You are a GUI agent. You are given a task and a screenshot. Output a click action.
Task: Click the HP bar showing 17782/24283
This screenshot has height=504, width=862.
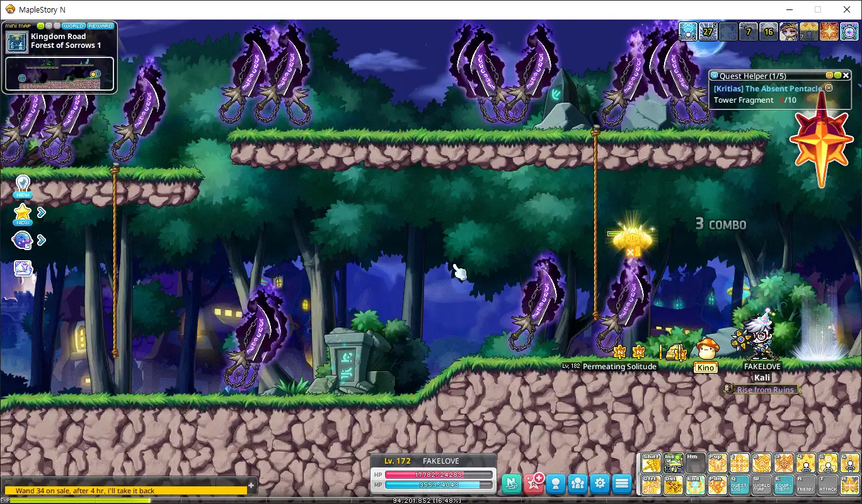(439, 474)
